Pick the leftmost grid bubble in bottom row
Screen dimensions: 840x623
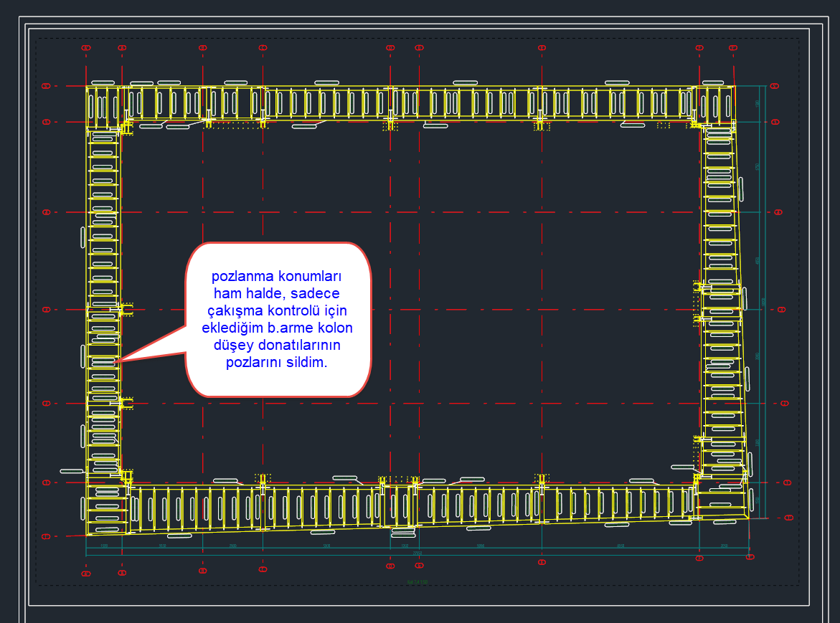(86, 574)
